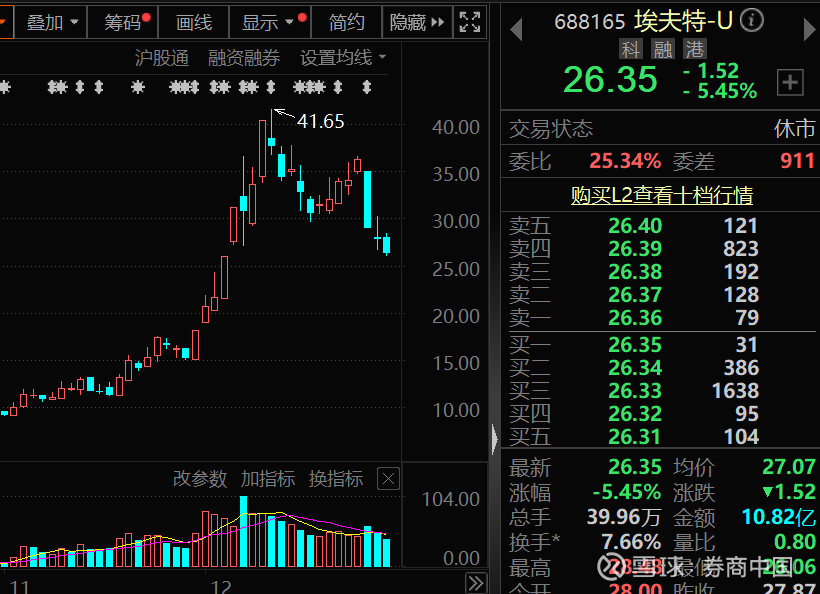Go to next stock arrow

point(810,29)
